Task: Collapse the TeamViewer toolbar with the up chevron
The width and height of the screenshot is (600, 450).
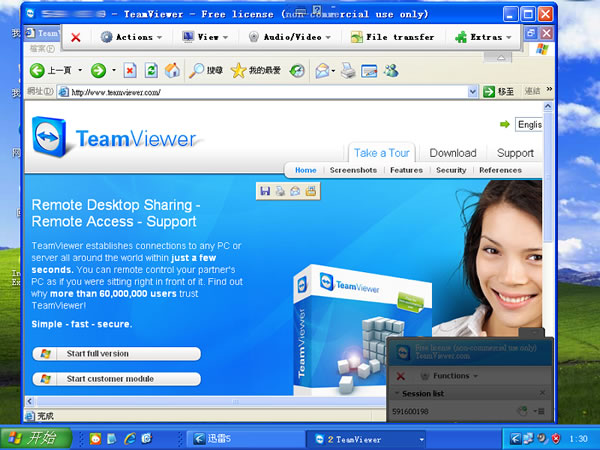Action: (x=501, y=57)
